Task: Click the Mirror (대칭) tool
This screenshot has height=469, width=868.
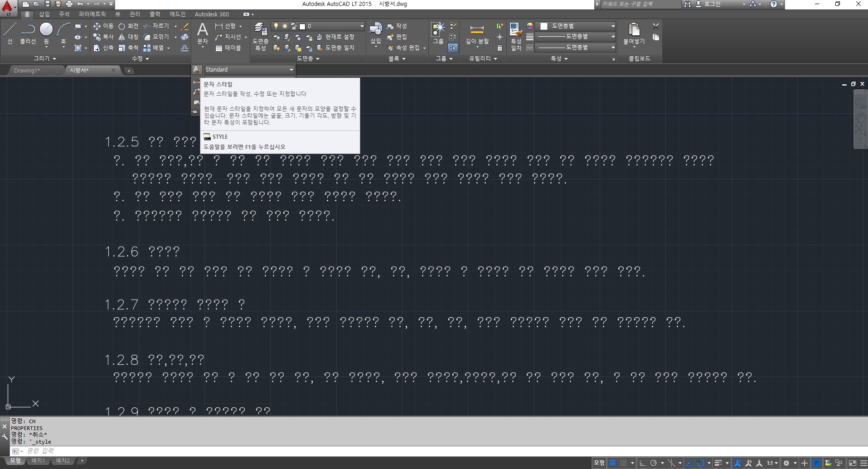Action: (129, 37)
